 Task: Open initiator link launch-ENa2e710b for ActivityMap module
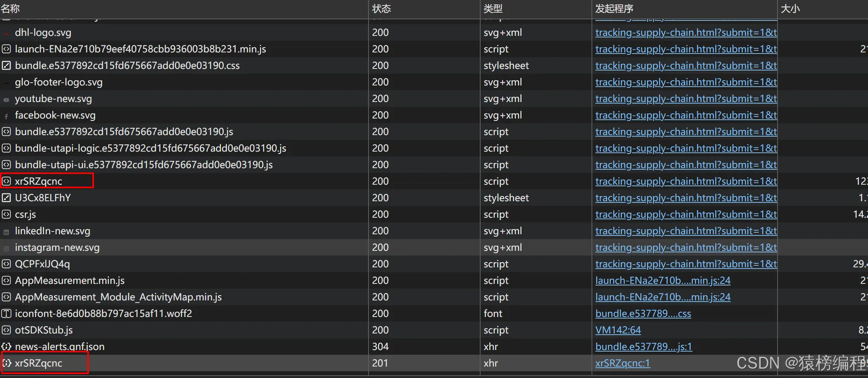pyautogui.click(x=663, y=297)
